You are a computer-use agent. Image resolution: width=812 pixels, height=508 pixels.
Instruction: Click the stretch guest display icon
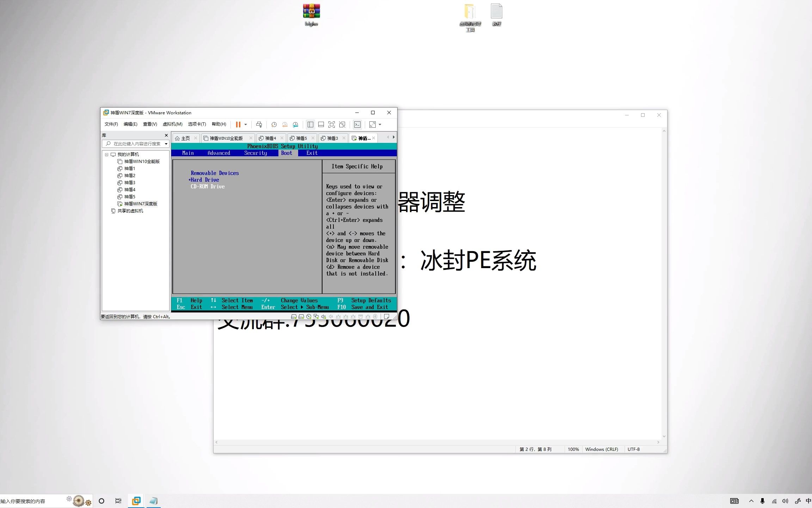[373, 125]
